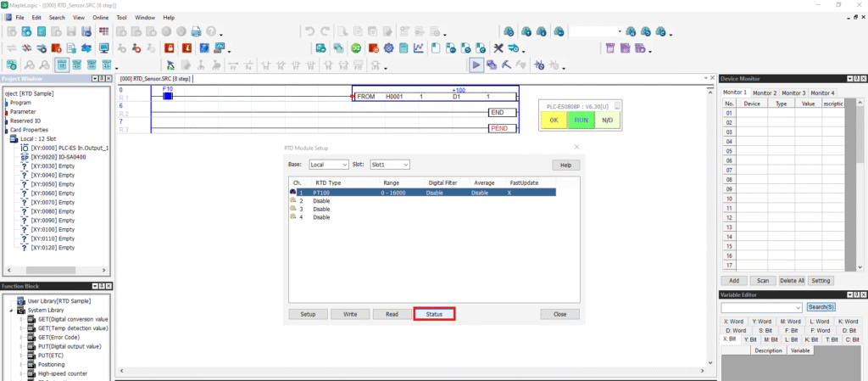The width and height of the screenshot is (868, 381).
Task: Click the User Library book icon
Action: click(21, 301)
